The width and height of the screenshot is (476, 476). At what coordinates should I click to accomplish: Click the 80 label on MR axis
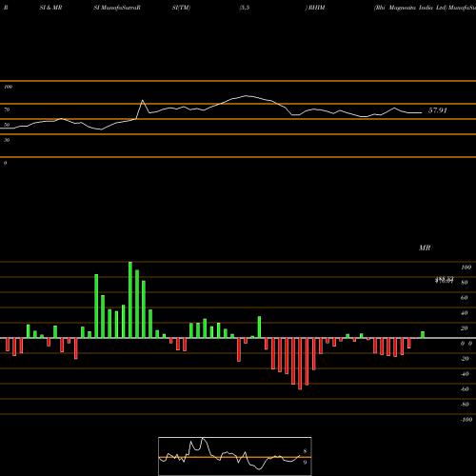pos(465,283)
